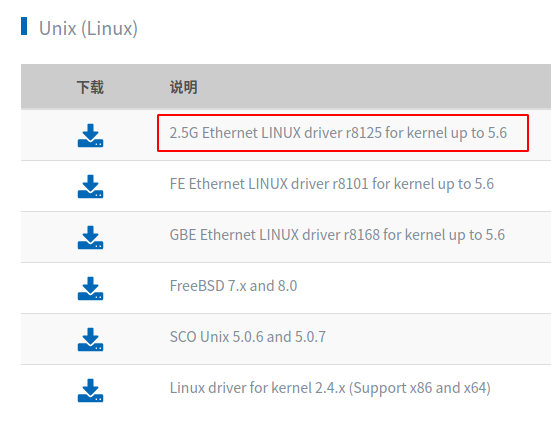This screenshot has width=551, height=428.
Task: Download the FreeBSD 7.x and 8.0 driver icon
Action: 90,288
